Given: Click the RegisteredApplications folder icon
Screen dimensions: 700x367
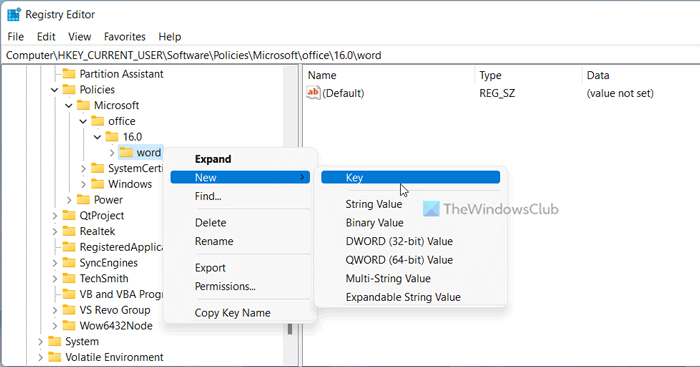Looking at the screenshot, I should [x=69, y=247].
